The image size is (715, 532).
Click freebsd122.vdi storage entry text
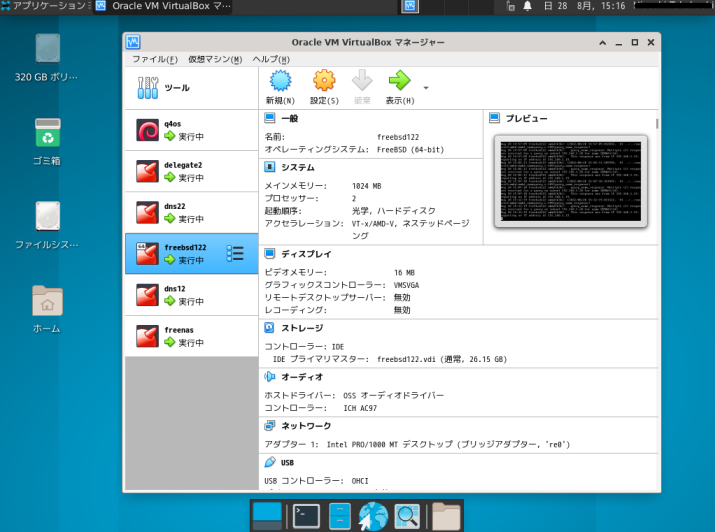(x=442, y=359)
